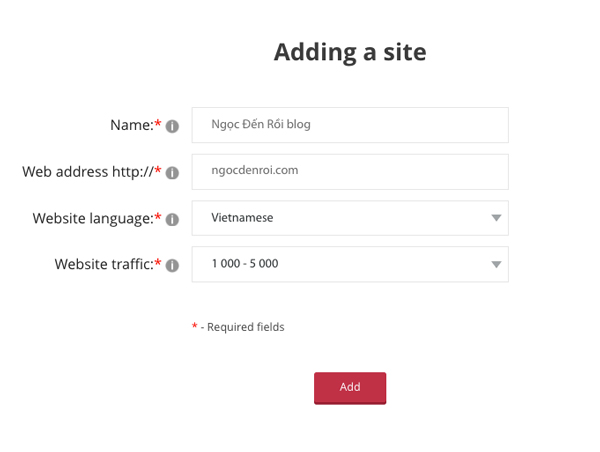Click the Web address info icon
The image size is (600, 452).
click(172, 173)
